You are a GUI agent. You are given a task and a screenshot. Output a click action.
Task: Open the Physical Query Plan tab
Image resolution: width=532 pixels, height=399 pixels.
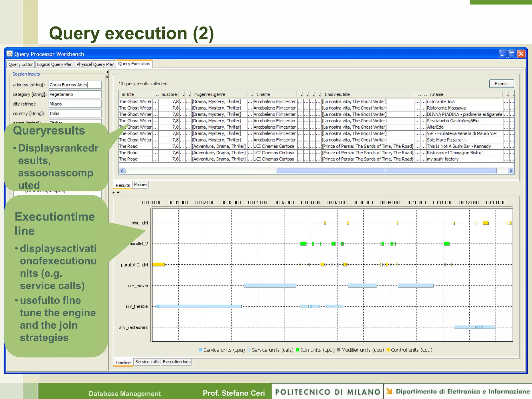coord(95,64)
